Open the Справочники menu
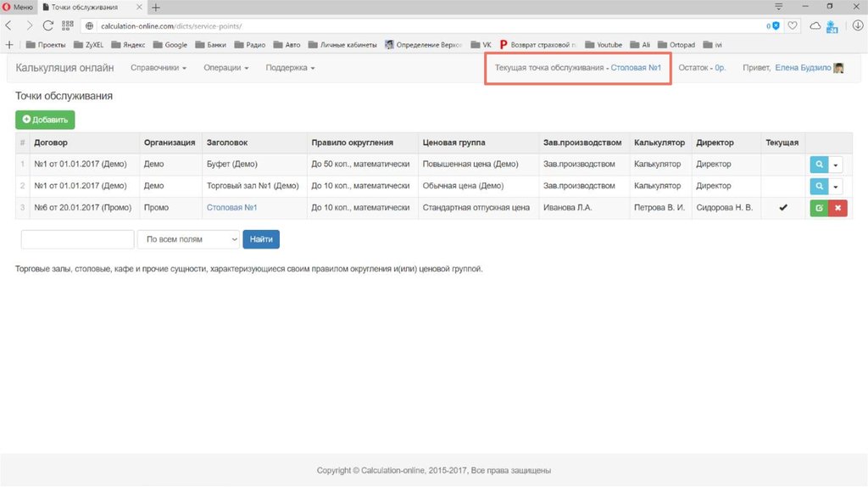868x487 pixels. pyautogui.click(x=159, y=68)
